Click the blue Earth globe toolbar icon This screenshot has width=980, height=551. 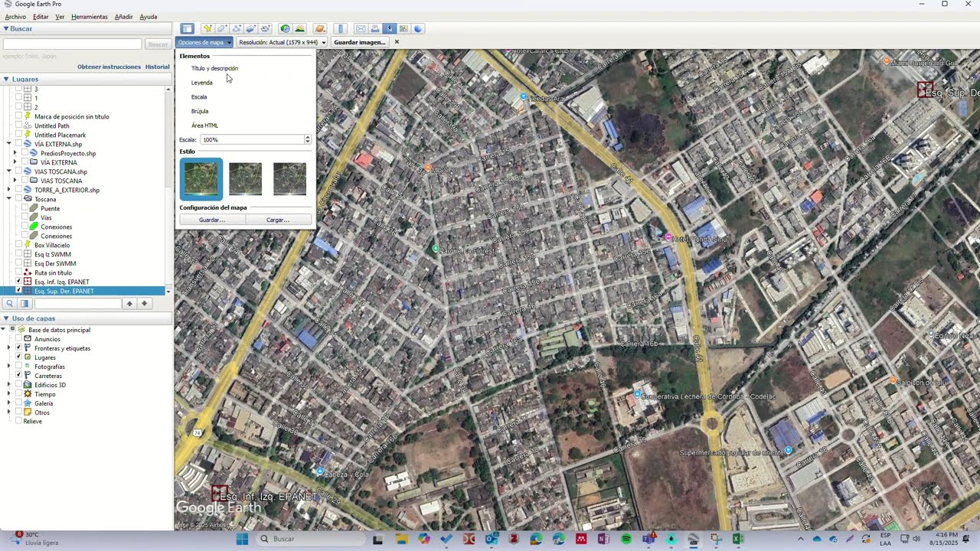point(418,29)
